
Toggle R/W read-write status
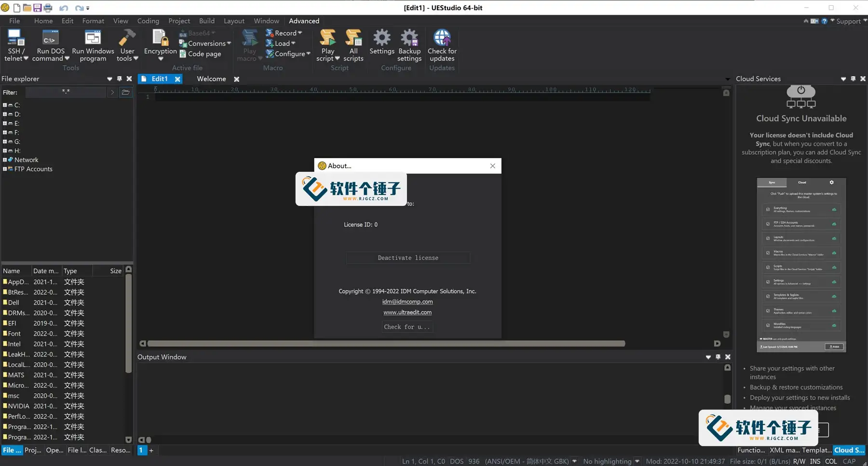pyautogui.click(x=799, y=461)
